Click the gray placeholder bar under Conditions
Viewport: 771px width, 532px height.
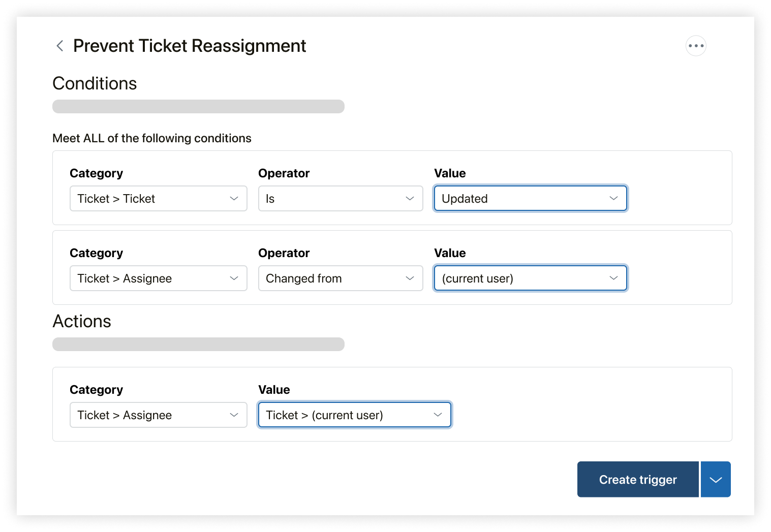tap(198, 107)
